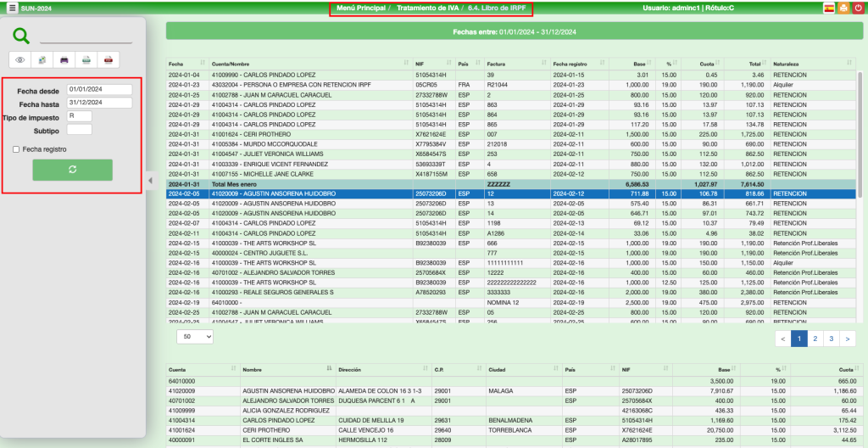This screenshot has height=448, width=868.
Task: Click the green refresh button under Fecha registro
Action: (x=73, y=170)
